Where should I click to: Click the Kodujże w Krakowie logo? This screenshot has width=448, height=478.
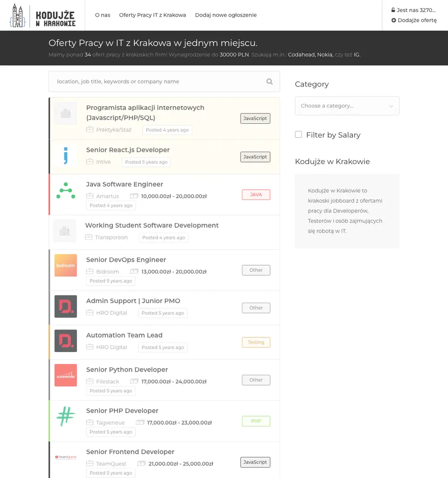tap(42, 16)
